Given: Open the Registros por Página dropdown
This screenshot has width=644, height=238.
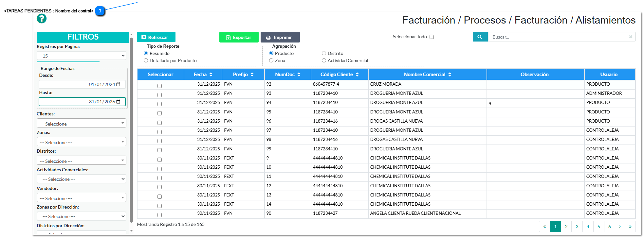Looking at the screenshot, I should tap(81, 56).
